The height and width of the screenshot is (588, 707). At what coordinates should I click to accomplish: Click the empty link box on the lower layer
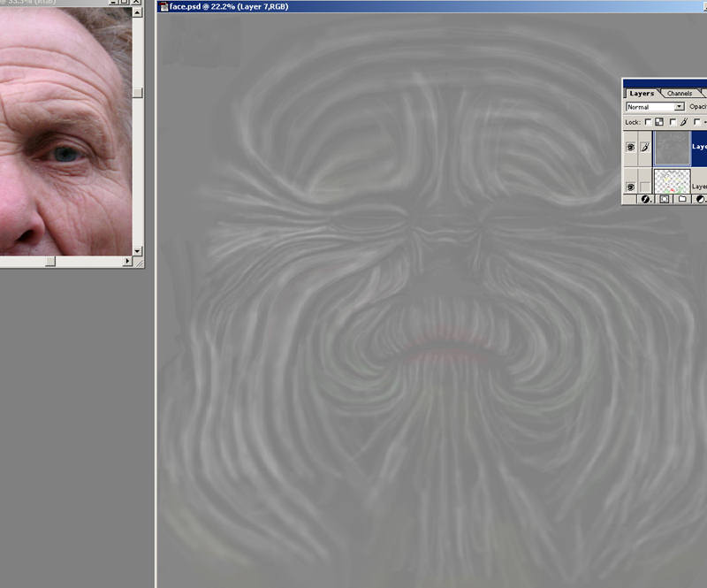coord(644,187)
